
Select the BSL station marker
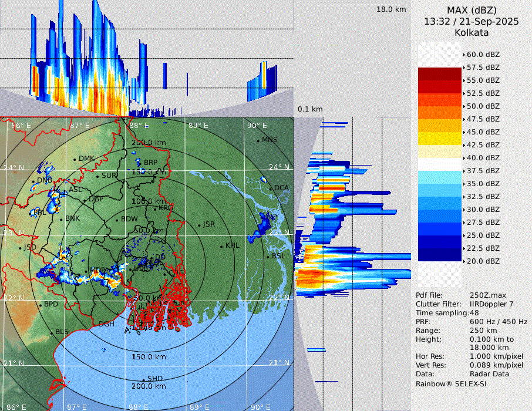point(268,257)
